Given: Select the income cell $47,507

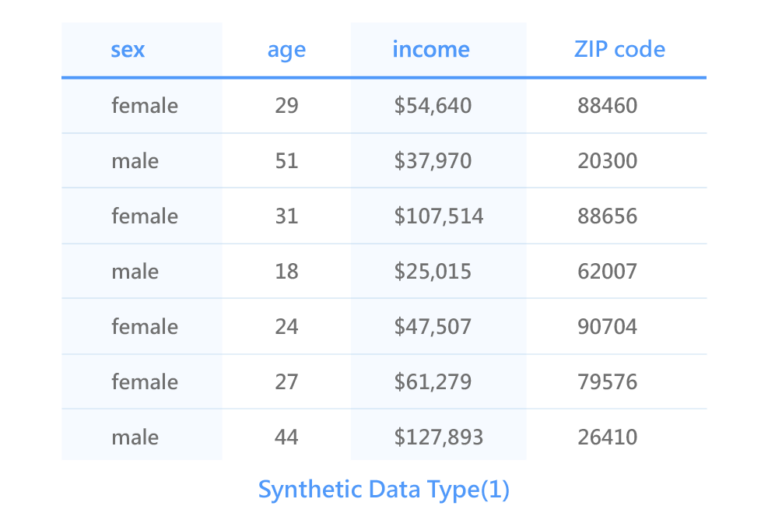Looking at the screenshot, I should click(x=433, y=327).
